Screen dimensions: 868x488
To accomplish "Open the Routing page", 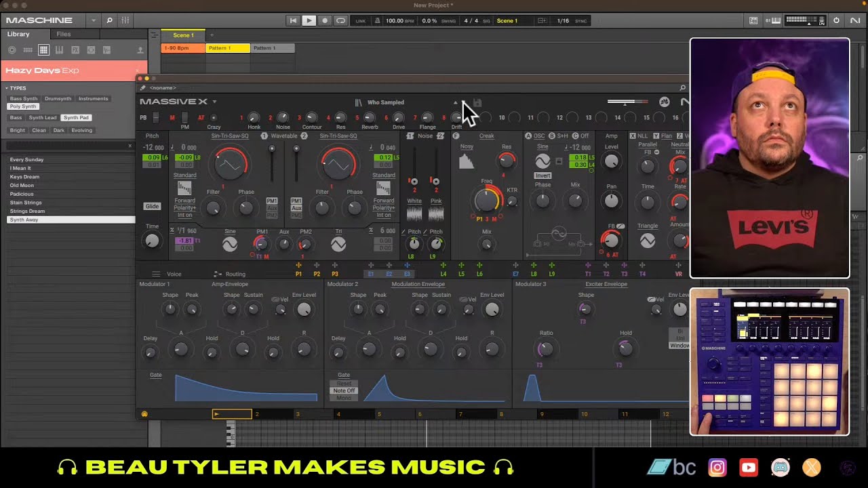I will click(235, 274).
